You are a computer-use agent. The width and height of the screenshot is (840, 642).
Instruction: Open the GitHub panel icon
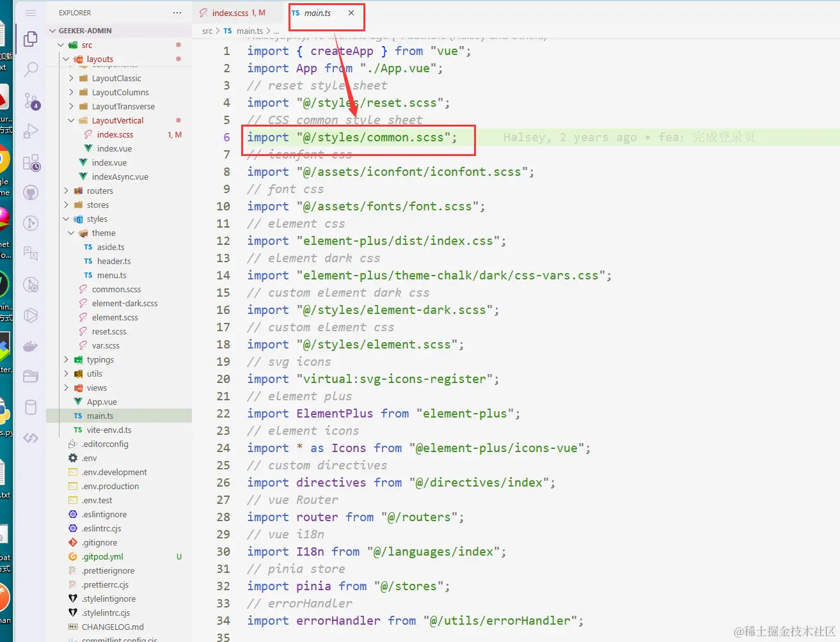(31, 192)
